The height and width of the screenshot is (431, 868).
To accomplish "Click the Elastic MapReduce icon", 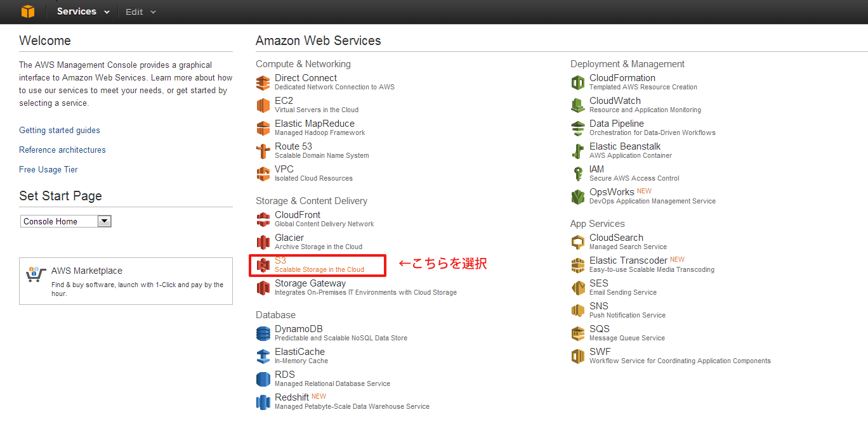I will (x=263, y=128).
